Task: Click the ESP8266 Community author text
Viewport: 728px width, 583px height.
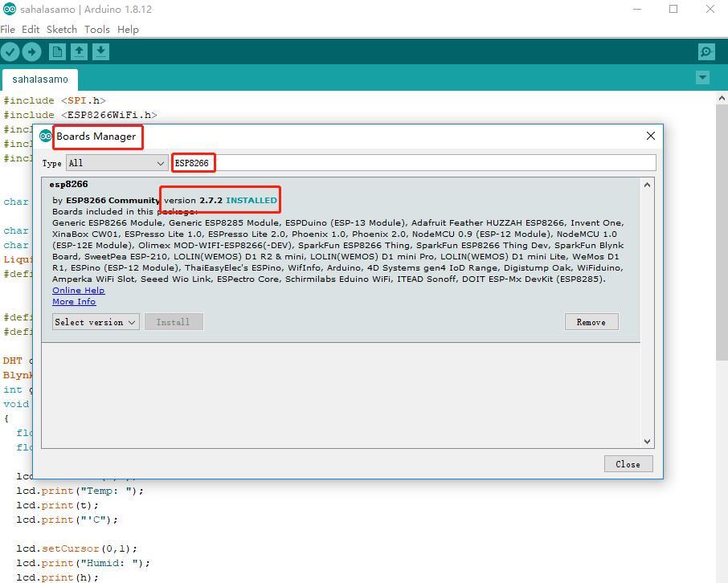Action: [112, 201]
